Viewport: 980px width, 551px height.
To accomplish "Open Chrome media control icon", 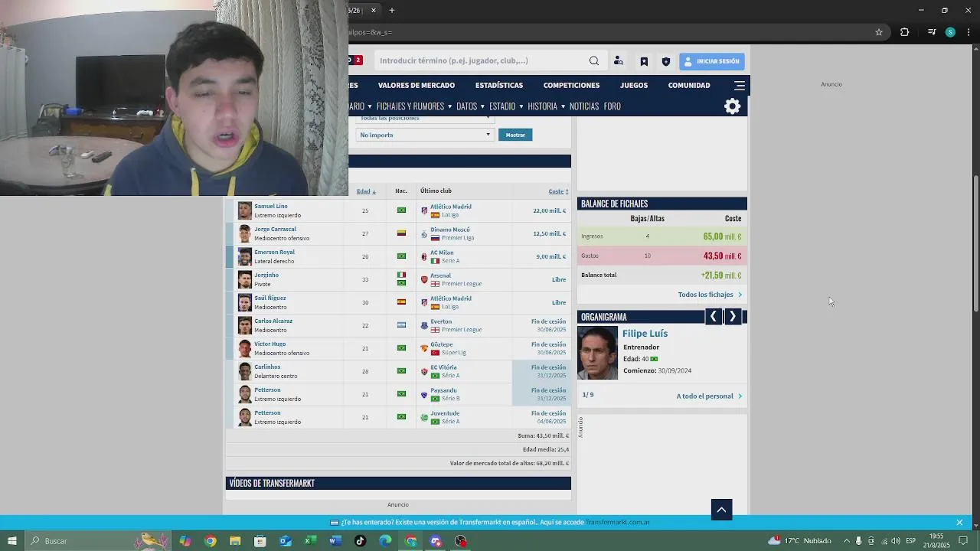I will pyautogui.click(x=932, y=32).
